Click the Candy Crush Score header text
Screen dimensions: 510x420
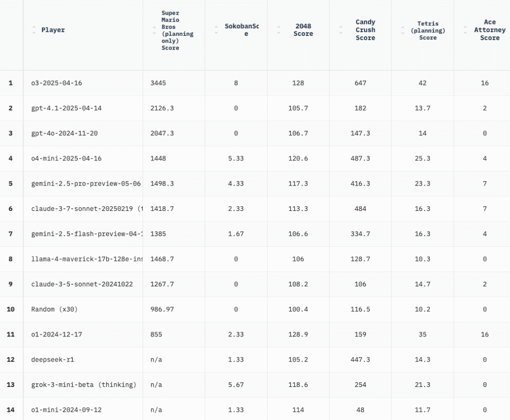365,30
